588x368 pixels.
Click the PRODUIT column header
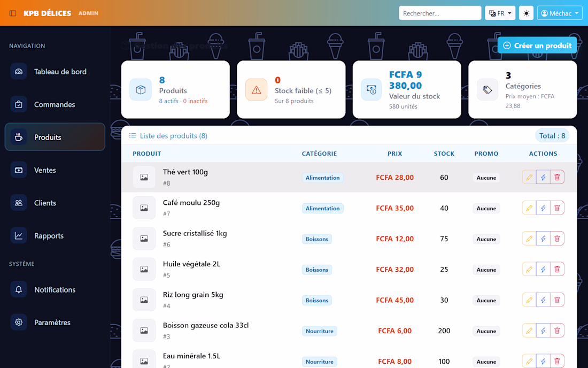[x=147, y=154]
